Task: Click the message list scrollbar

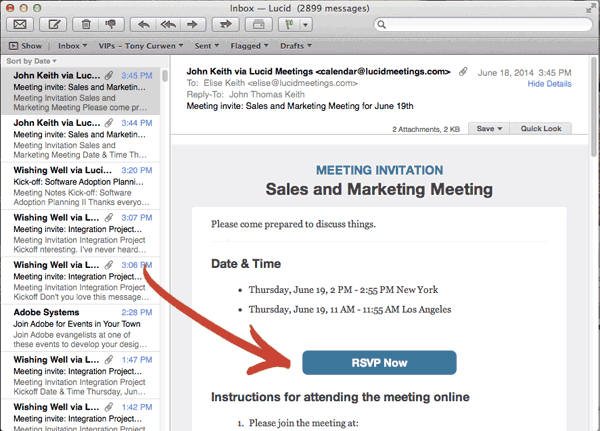Action: [x=165, y=75]
